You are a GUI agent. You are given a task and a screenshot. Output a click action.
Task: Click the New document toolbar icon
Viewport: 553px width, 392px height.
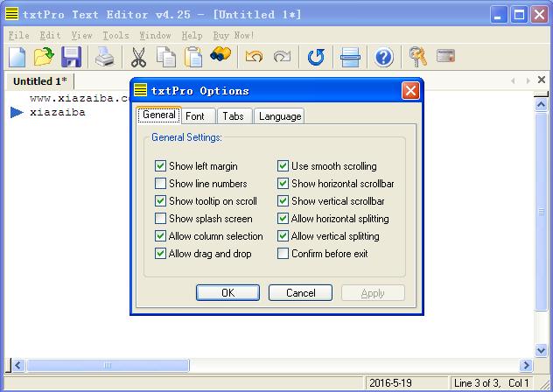pos(17,57)
